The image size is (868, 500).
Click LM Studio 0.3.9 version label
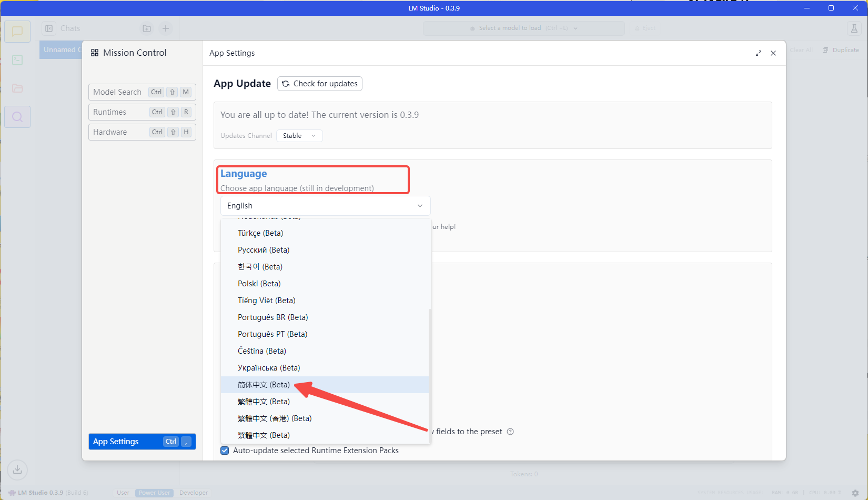[41, 493]
